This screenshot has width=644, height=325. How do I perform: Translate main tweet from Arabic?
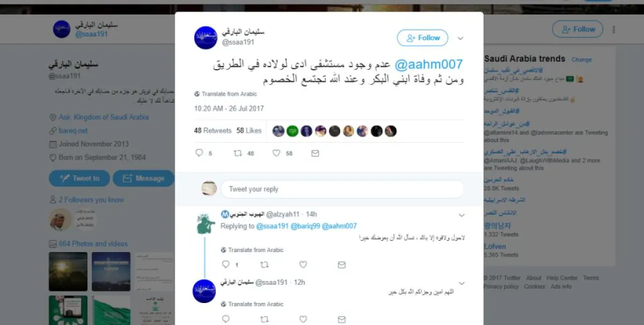(225, 94)
